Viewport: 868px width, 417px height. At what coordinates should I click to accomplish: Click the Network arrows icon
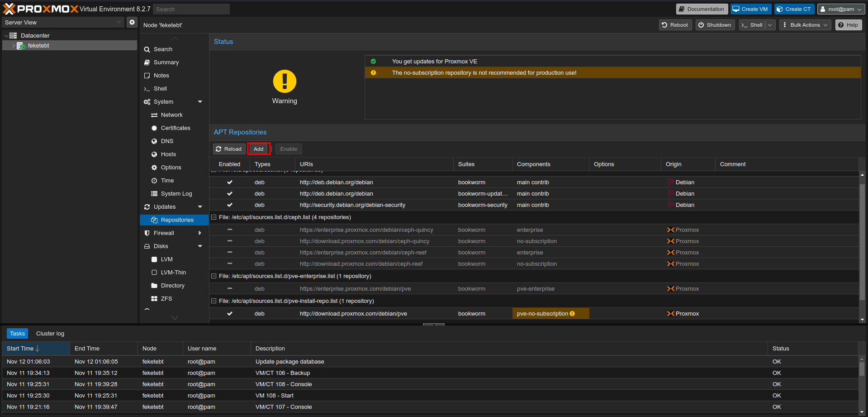coord(154,115)
